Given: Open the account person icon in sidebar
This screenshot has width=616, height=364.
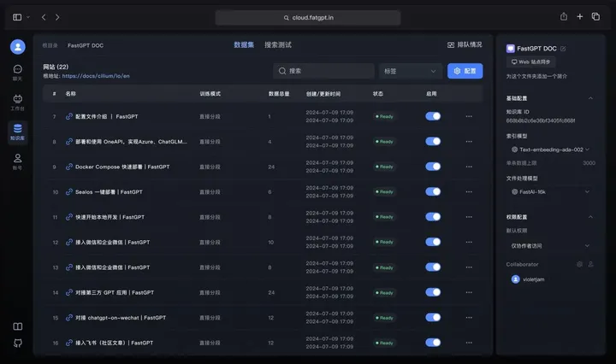Looking at the screenshot, I should (x=18, y=158).
